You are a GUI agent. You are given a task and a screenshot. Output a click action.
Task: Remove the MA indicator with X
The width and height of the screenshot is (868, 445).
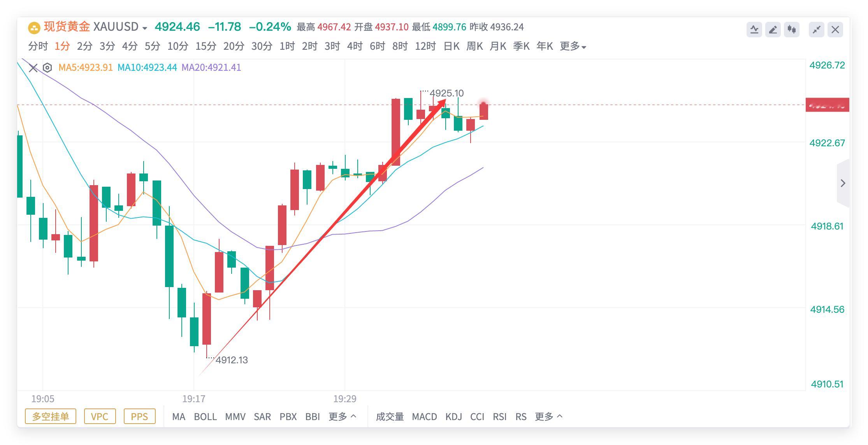33,68
